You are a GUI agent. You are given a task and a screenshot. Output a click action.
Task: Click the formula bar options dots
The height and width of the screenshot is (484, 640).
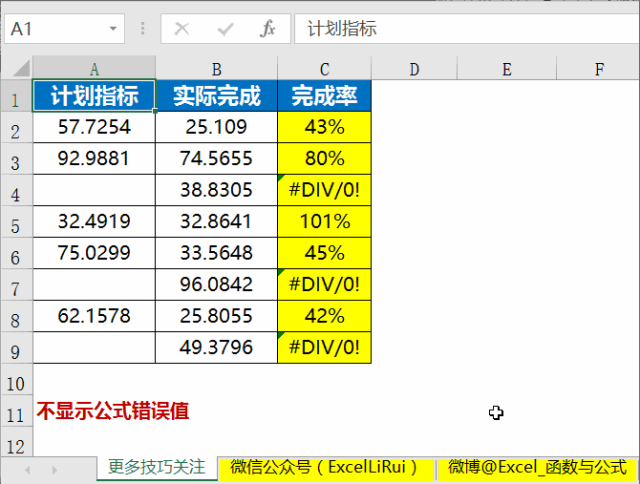coord(142,29)
